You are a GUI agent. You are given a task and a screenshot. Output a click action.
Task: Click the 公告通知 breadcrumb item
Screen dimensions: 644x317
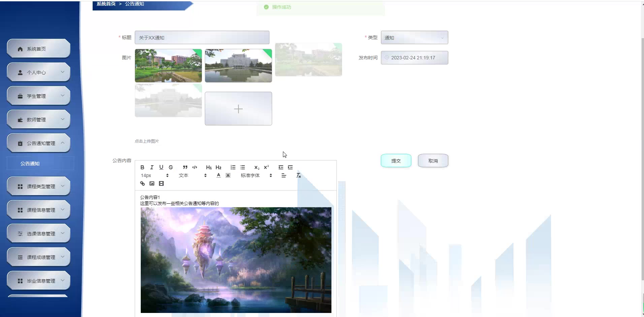tap(134, 4)
